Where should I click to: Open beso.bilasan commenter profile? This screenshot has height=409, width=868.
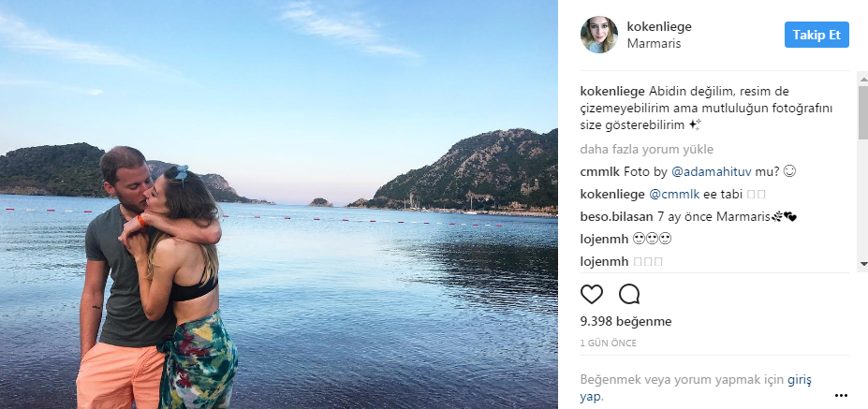(x=616, y=217)
